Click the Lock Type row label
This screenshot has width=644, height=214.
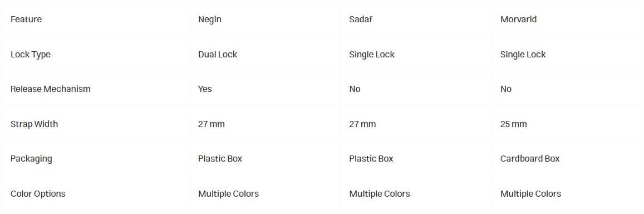pyautogui.click(x=31, y=54)
